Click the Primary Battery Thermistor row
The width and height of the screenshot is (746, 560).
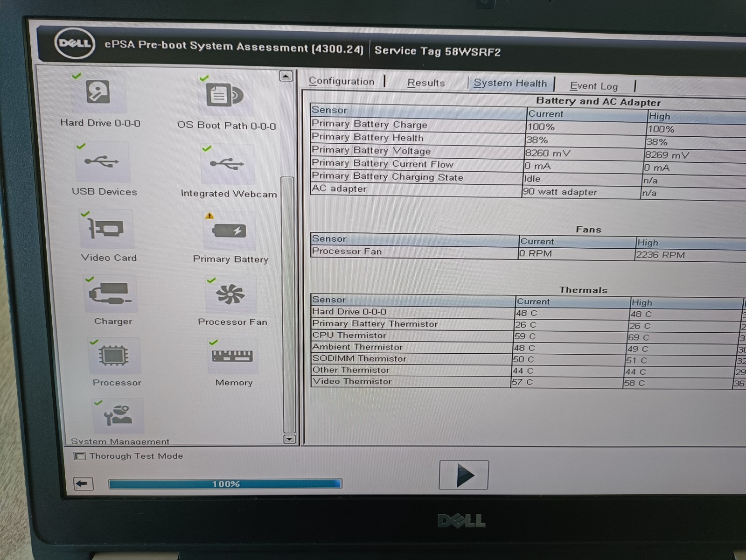(x=528, y=324)
